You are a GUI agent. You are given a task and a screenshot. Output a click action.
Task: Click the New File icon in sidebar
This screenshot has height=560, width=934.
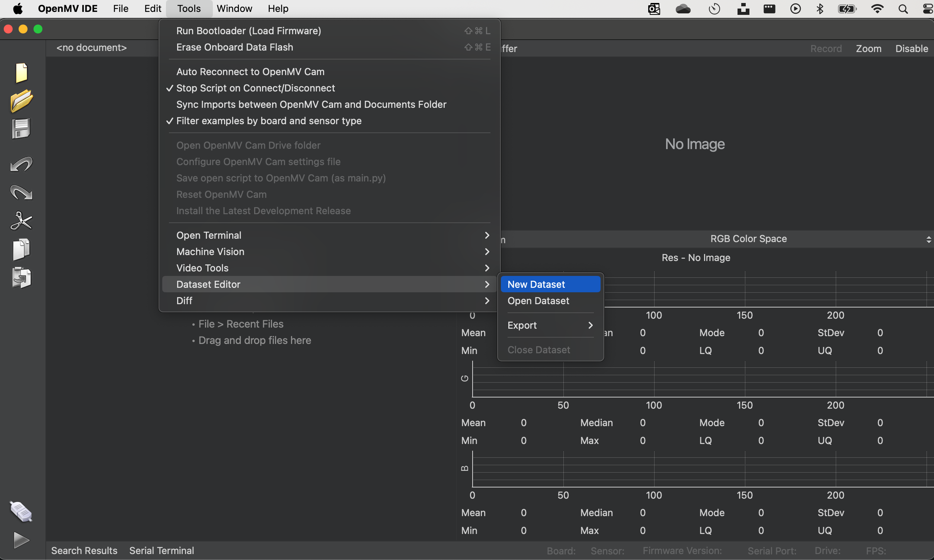coord(22,73)
